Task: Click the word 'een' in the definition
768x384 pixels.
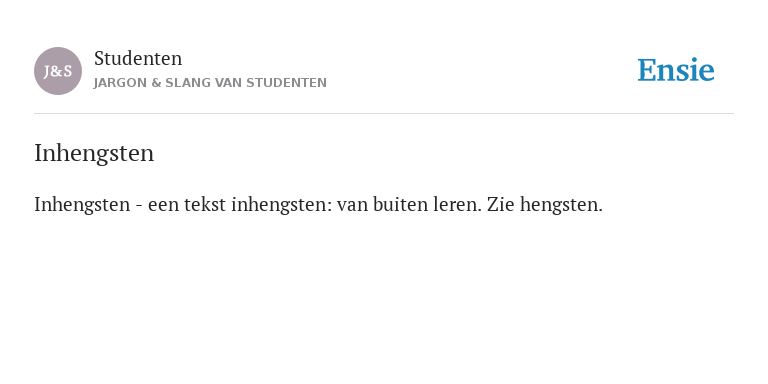Action: [x=164, y=205]
